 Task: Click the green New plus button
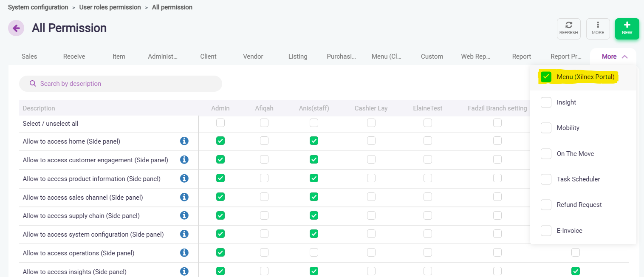(627, 28)
